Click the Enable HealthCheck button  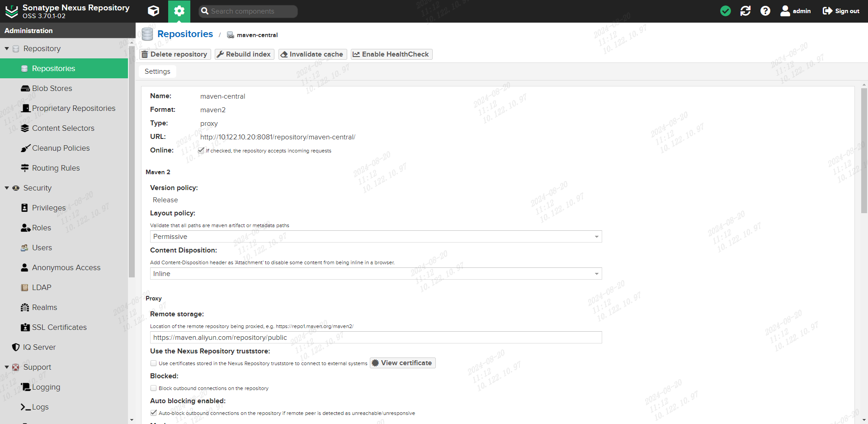tap(392, 54)
